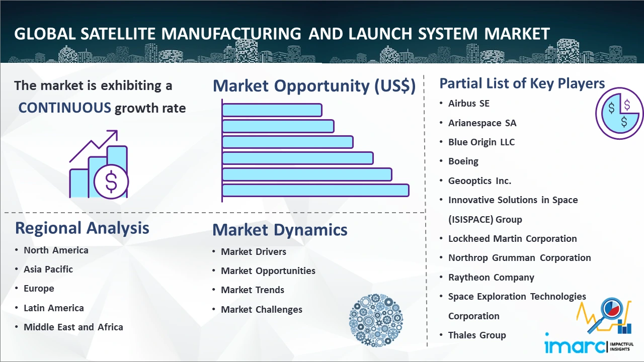Open Market Drivers item
This screenshot has height=362, width=644.
254,252
